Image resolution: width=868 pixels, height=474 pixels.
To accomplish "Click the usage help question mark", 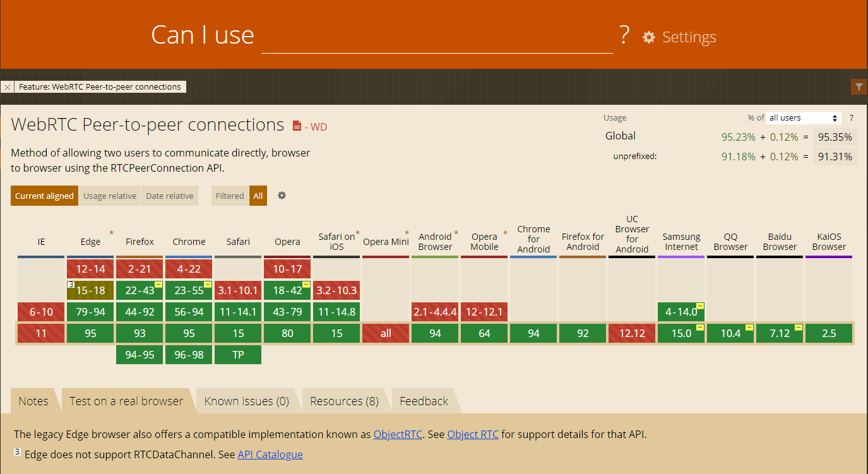I will coord(851,118).
